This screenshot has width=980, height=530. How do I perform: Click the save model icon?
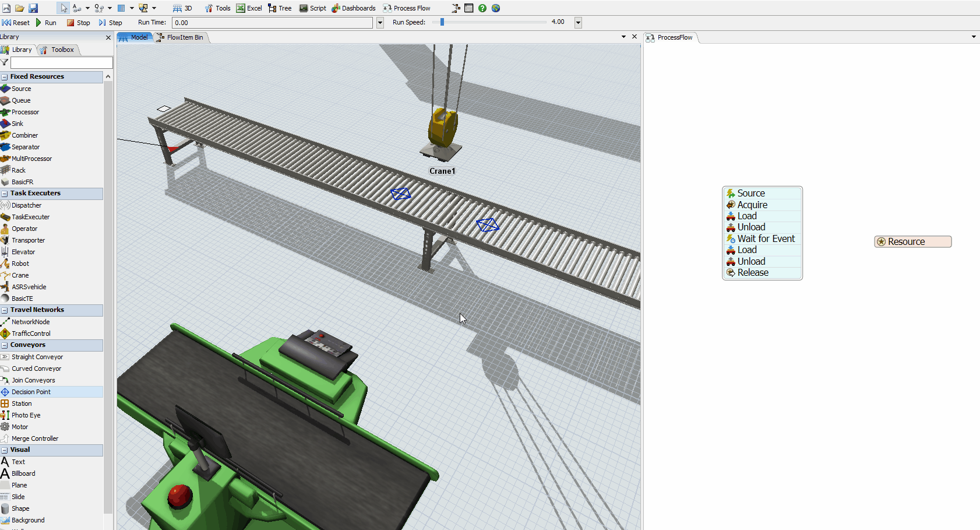pos(33,8)
